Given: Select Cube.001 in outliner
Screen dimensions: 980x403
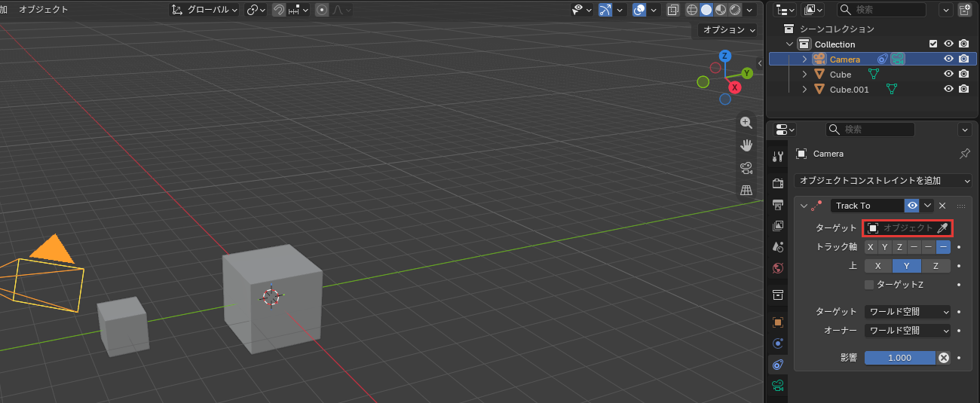Looking at the screenshot, I should [x=850, y=90].
